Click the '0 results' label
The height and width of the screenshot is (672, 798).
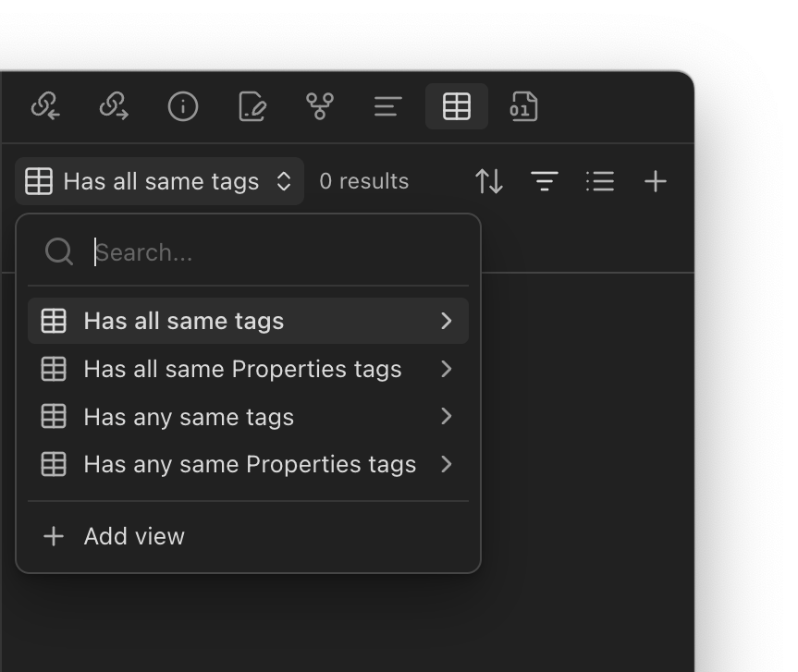[x=364, y=181]
